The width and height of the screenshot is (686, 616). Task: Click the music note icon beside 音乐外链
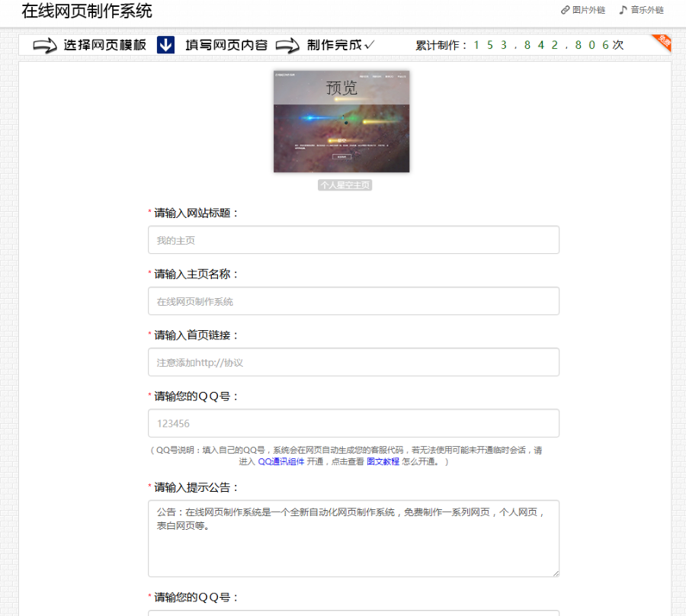coord(623,10)
